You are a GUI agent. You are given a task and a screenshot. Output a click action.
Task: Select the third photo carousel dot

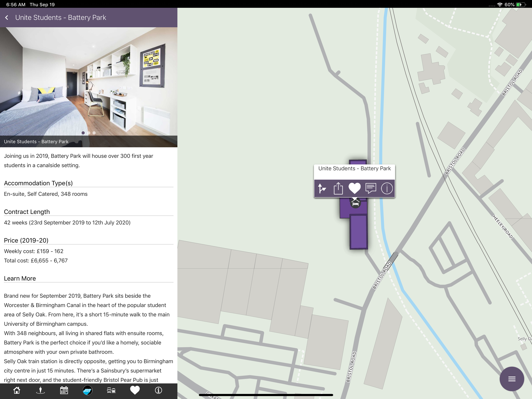(94, 133)
